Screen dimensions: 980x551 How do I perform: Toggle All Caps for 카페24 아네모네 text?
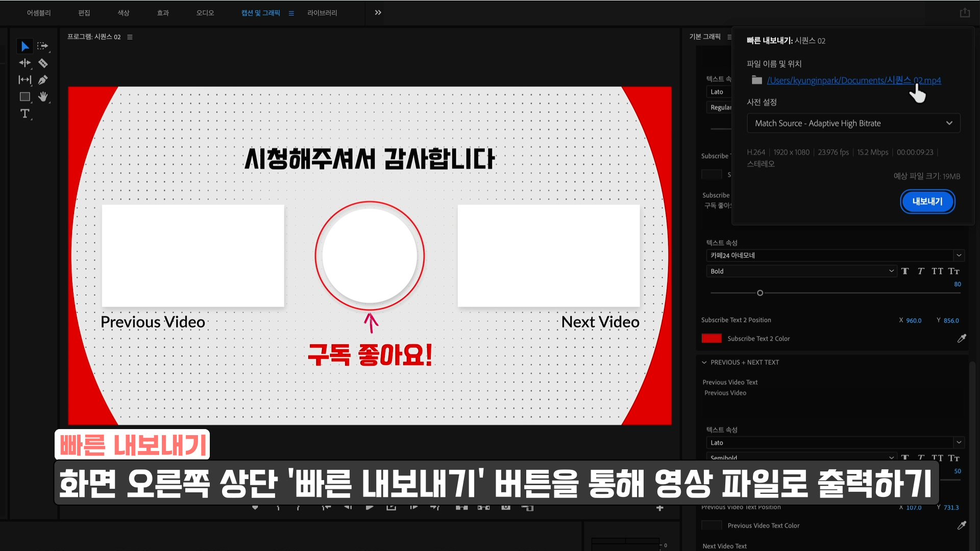pos(937,271)
